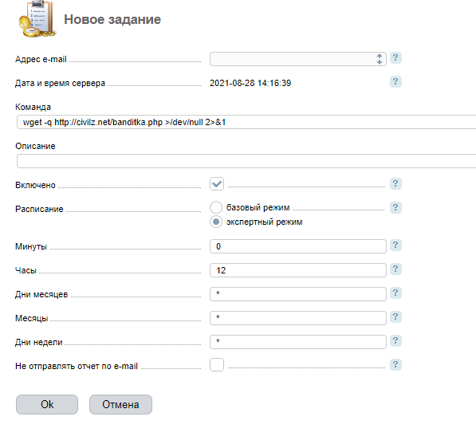Click the help icon beside Включено checkbox

point(395,183)
